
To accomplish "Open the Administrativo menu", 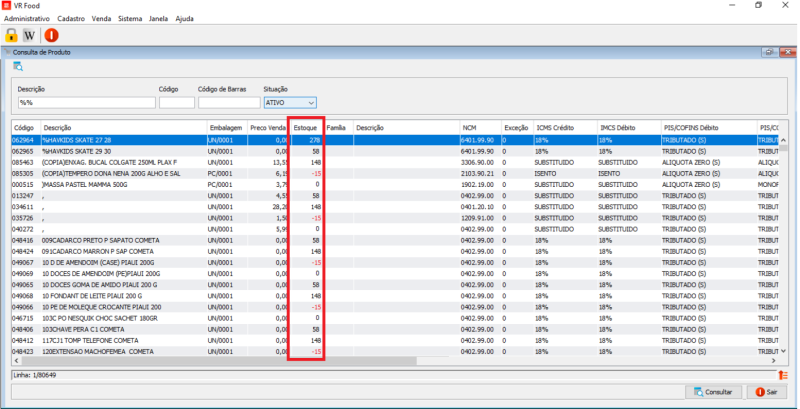I will pos(27,19).
